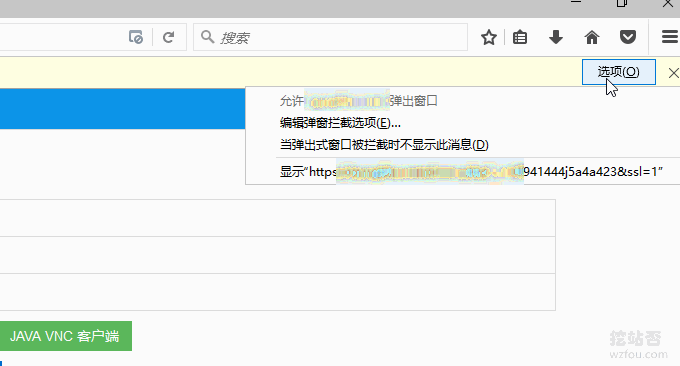The image size is (680, 366).
Task: Select 当弹出式窗口被拦截时不显示此消息(D)
Action: point(463,145)
